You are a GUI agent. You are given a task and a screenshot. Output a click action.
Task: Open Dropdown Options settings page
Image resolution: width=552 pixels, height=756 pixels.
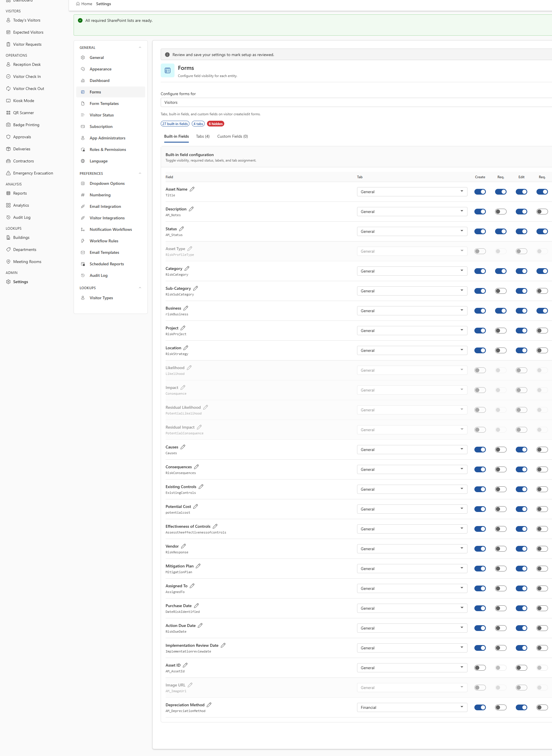(111, 183)
